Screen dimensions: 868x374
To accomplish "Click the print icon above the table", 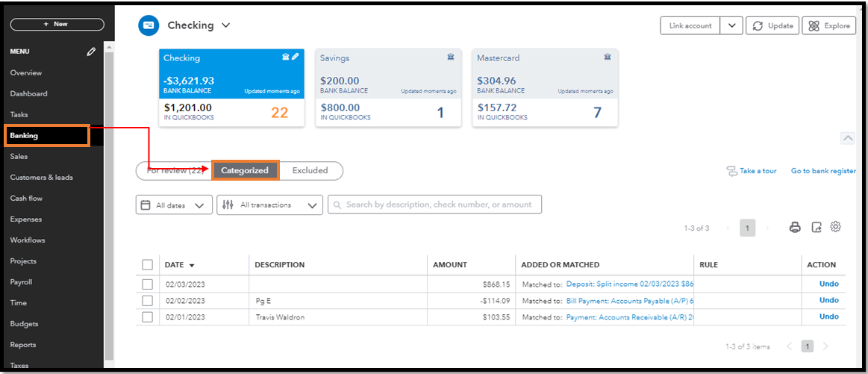I will [x=795, y=227].
